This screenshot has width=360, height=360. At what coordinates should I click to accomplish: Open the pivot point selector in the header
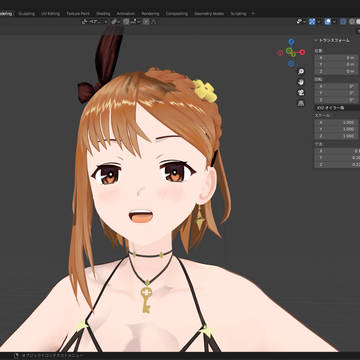click(116, 22)
